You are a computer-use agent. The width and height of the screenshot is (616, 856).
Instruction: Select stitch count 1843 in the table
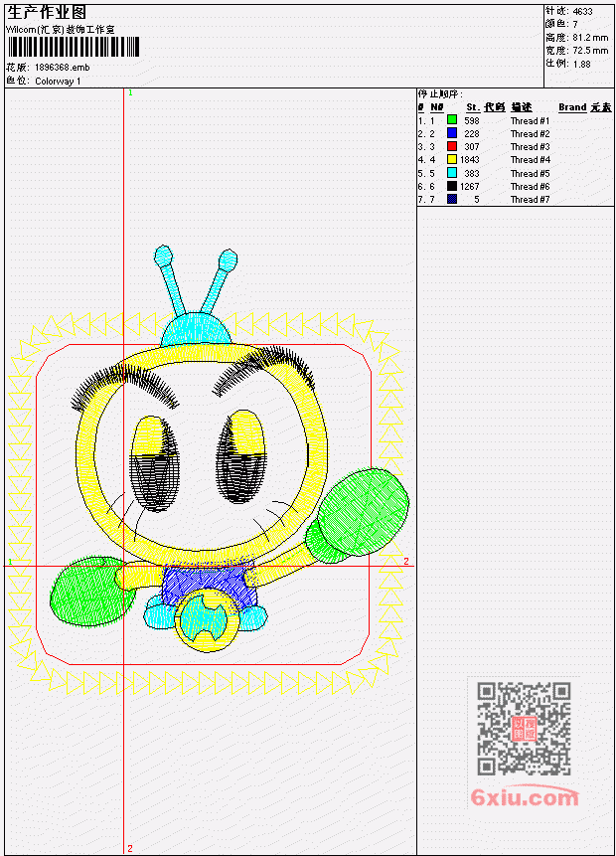coord(470,160)
